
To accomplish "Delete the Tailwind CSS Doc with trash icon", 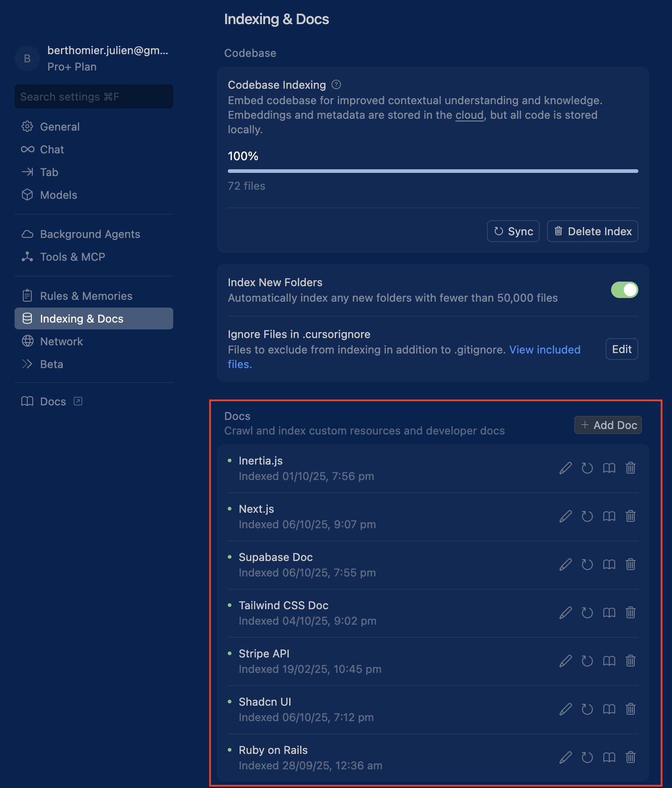I will tap(630, 613).
